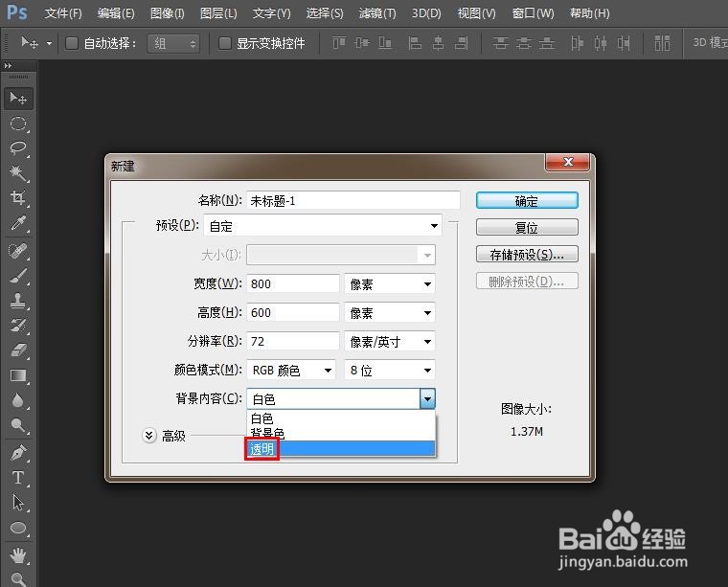Click align bottom edges icon
Image resolution: width=728 pixels, height=587 pixels.
click(385, 43)
